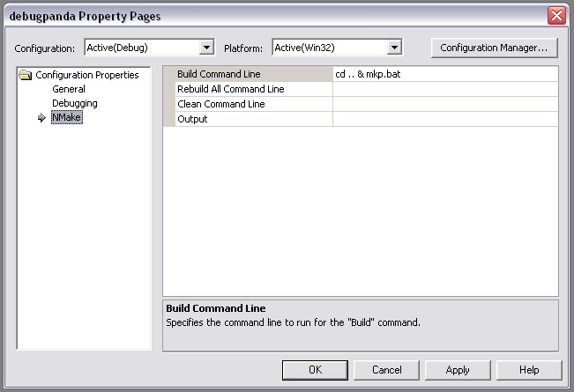Image resolution: width=574 pixels, height=392 pixels.
Task: Open the Configuration dropdown arrow
Action: [207, 48]
